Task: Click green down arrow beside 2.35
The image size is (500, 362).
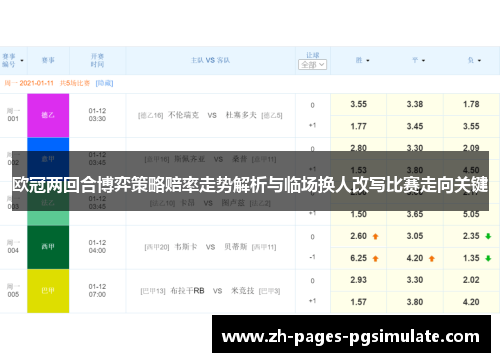Action: (488, 237)
